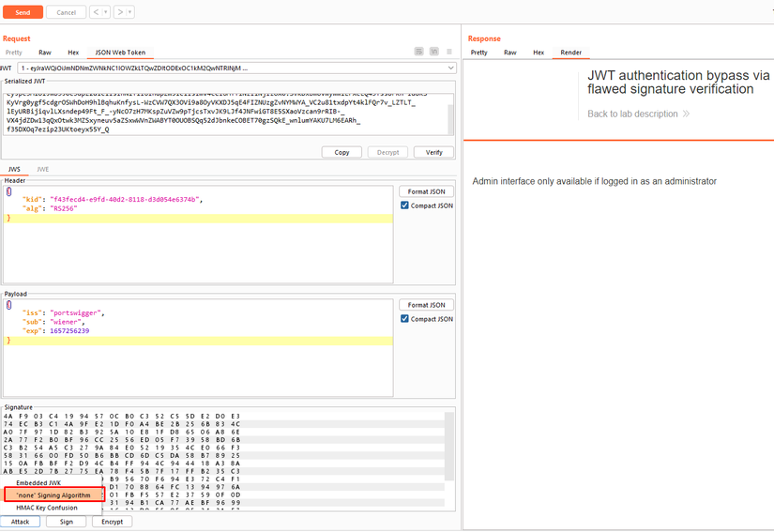
Task: Click the "portswigger" iss value in Payload
Action: [x=76, y=312]
